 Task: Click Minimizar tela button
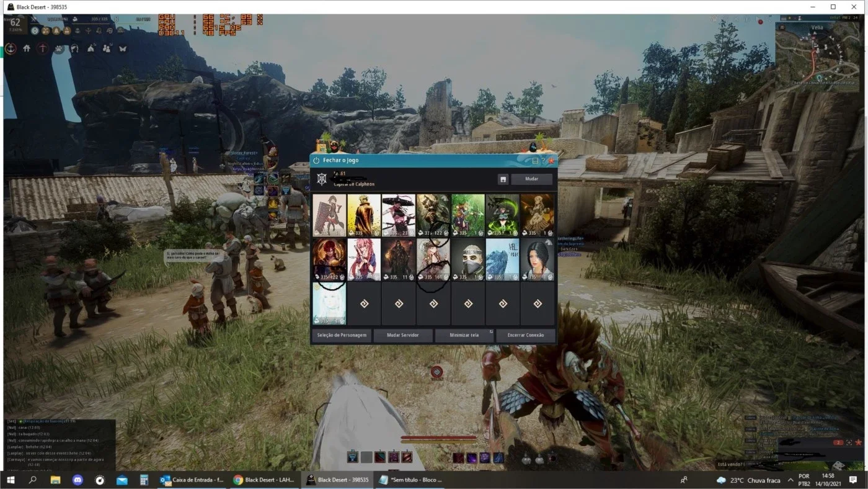coord(464,335)
